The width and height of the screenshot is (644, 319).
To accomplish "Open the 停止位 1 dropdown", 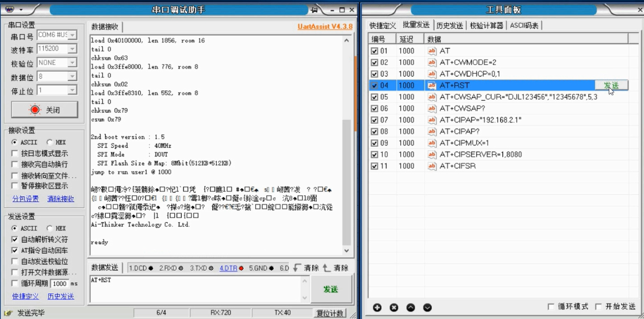I will tap(72, 90).
